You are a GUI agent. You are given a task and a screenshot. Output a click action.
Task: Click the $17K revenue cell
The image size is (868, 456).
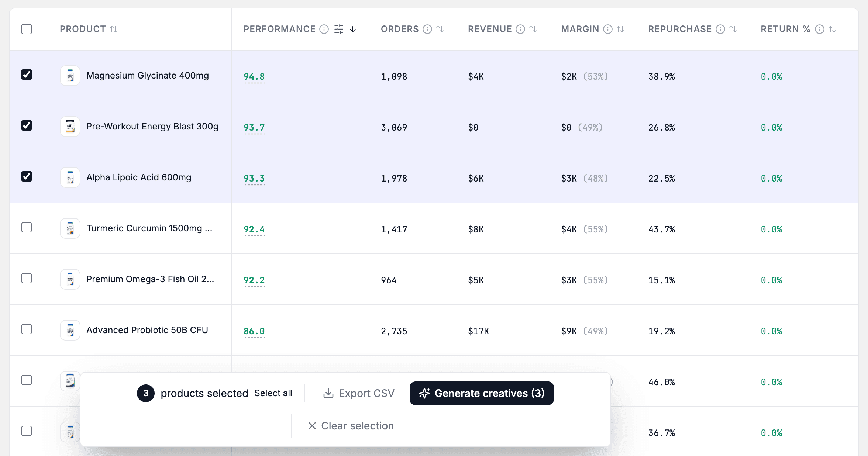[478, 331]
